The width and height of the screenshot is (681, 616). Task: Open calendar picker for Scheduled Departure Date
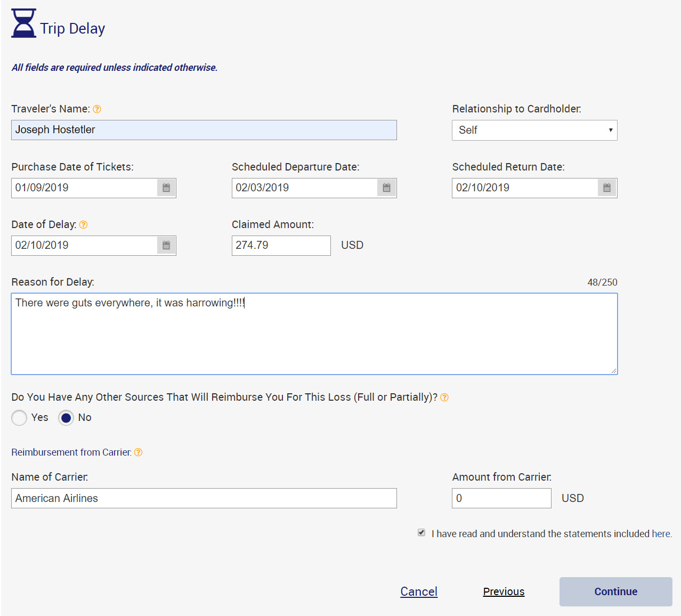pyautogui.click(x=386, y=188)
